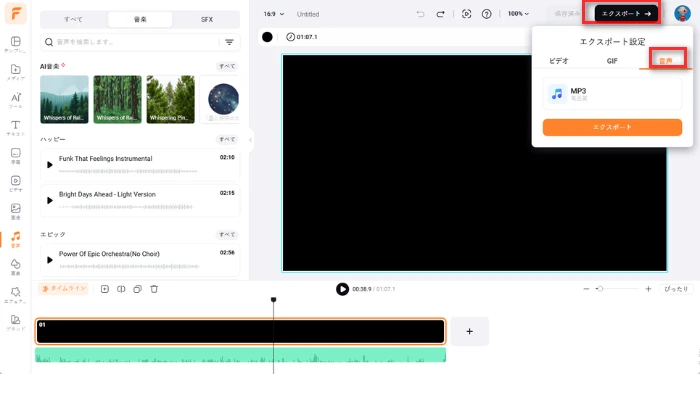Open the Brand panel in sidebar
The height and width of the screenshot is (400, 700).
[x=15, y=322]
